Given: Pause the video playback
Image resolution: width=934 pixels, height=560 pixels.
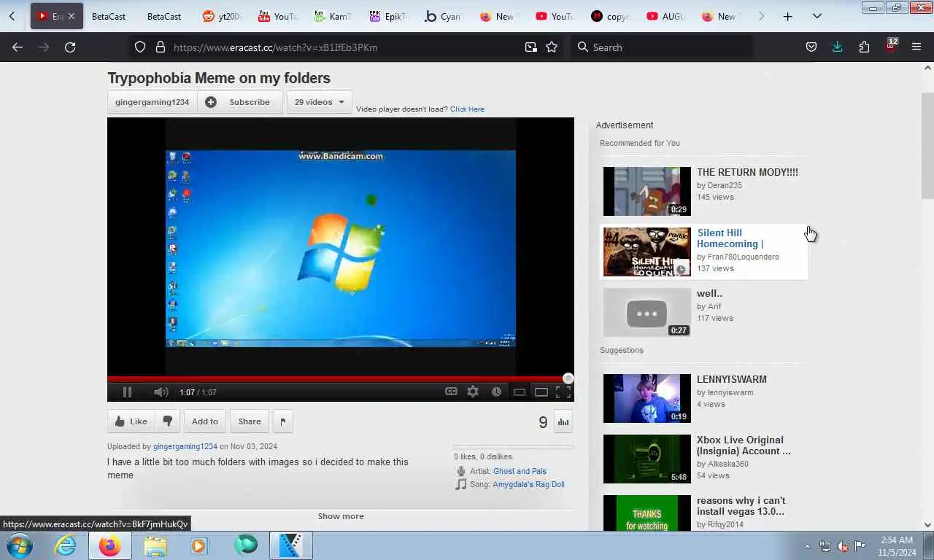Looking at the screenshot, I should (127, 392).
